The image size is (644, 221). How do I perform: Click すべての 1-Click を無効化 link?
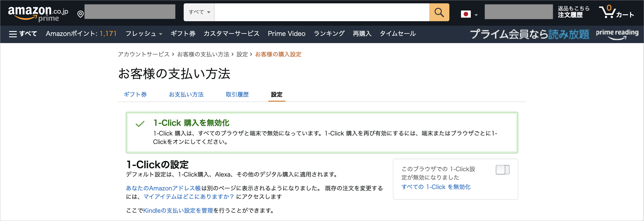436,187
